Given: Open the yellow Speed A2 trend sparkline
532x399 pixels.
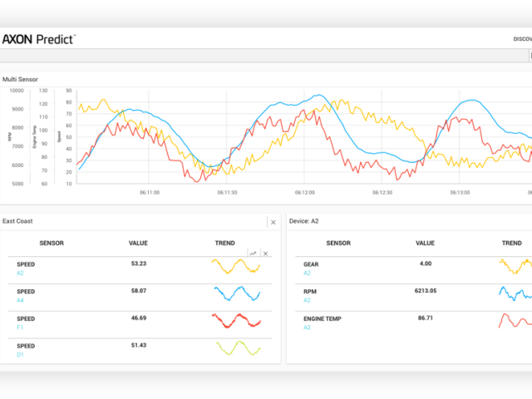Looking at the screenshot, I should 235,267.
